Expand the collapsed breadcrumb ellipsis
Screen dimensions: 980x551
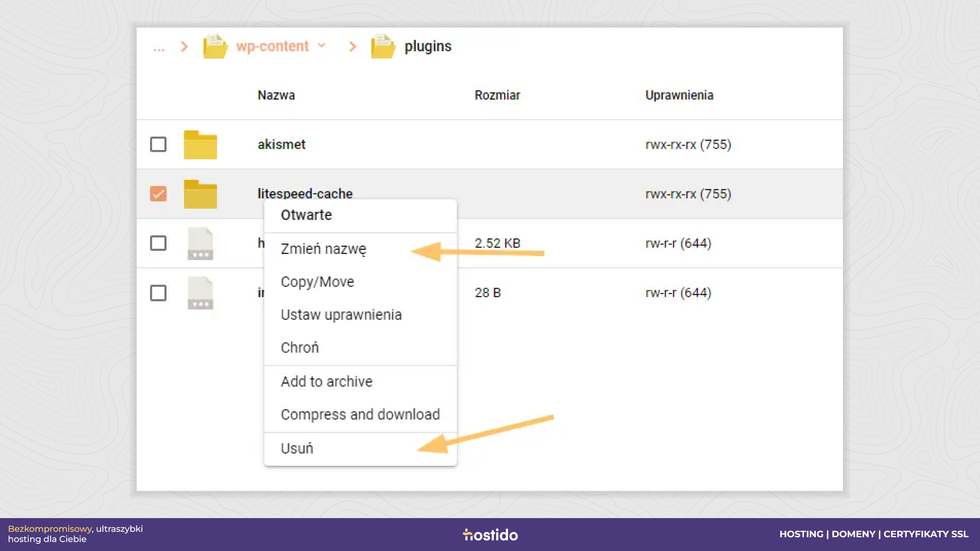pyautogui.click(x=159, y=47)
